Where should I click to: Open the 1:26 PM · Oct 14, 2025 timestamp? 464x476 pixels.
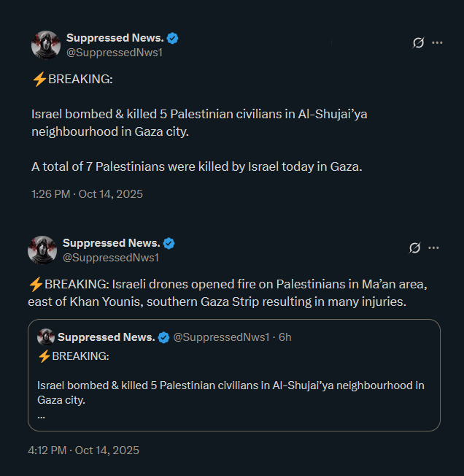87,194
